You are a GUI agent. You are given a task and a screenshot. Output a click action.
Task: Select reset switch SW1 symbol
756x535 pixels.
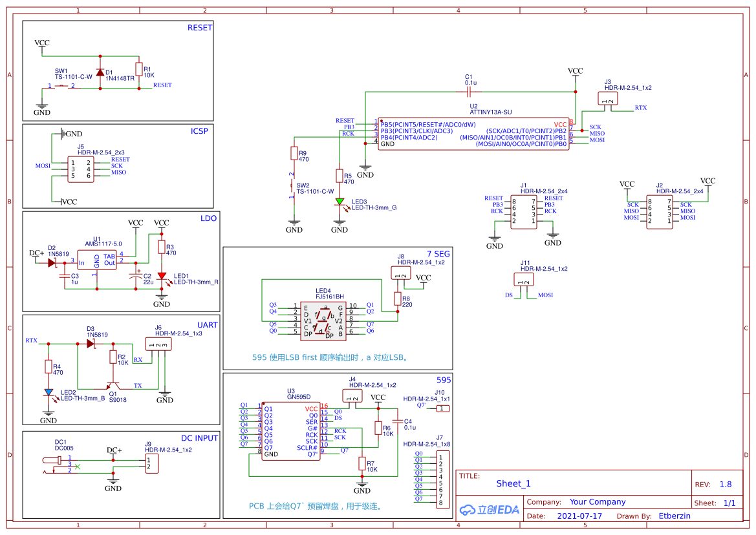point(63,85)
